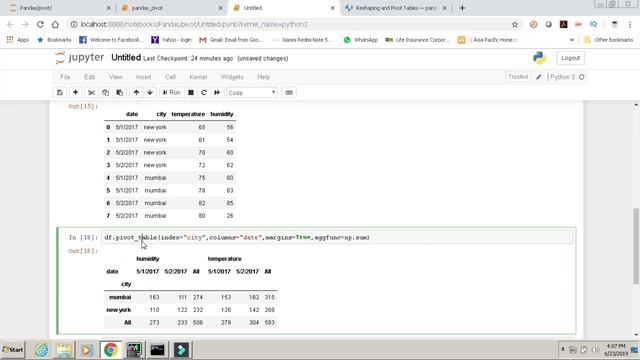The image size is (640, 360).
Task: Copy selected cells in the toolbar
Action: 105,93
